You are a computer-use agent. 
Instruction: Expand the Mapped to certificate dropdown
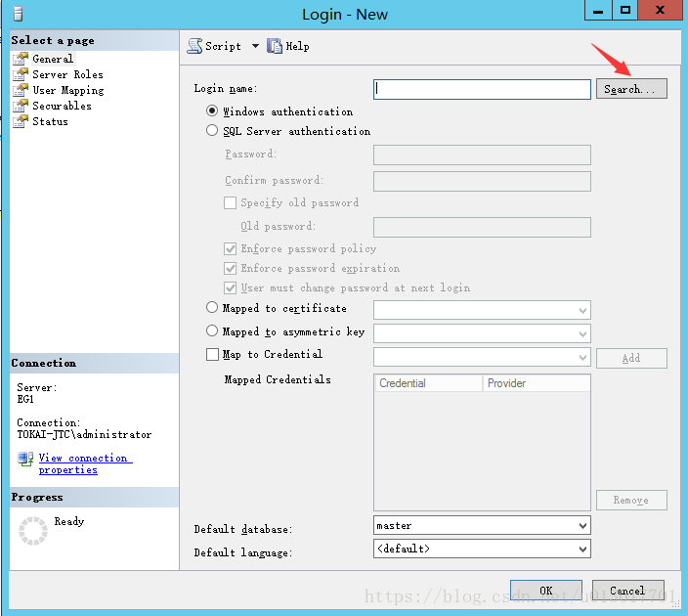[582, 310]
